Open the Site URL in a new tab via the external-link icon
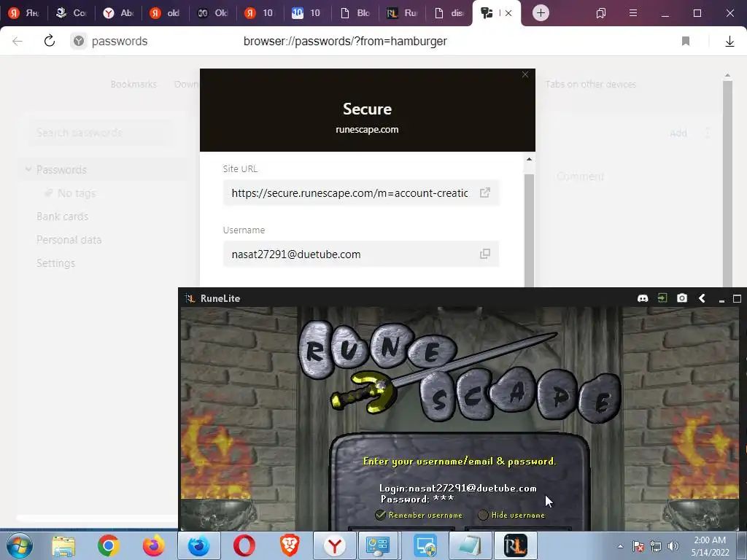Image resolution: width=747 pixels, height=560 pixels. tap(485, 192)
